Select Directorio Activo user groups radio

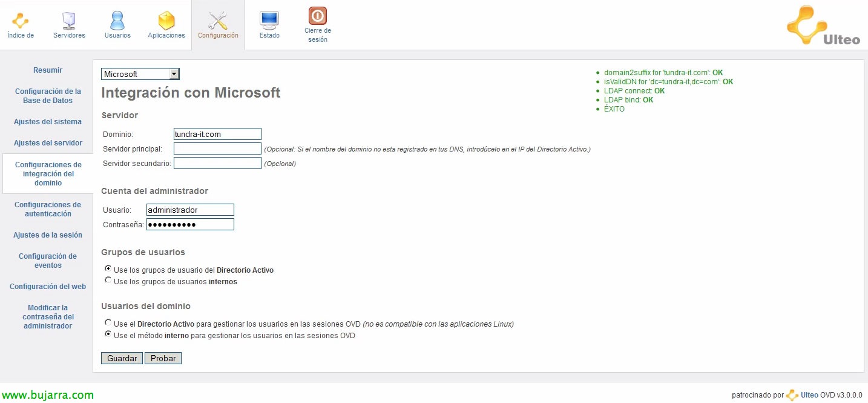click(x=108, y=268)
